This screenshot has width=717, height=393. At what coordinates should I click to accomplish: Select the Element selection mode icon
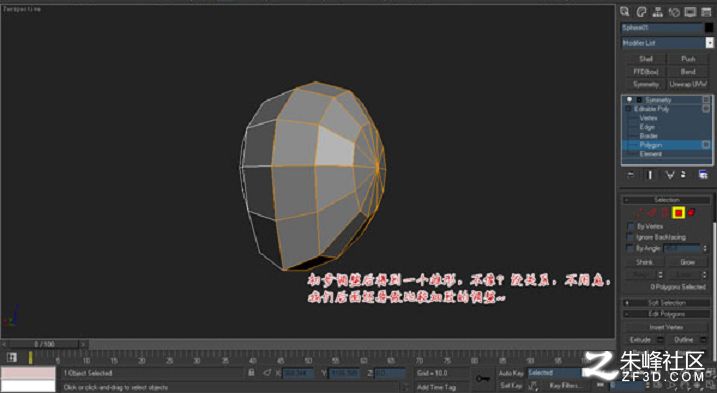[x=691, y=213]
